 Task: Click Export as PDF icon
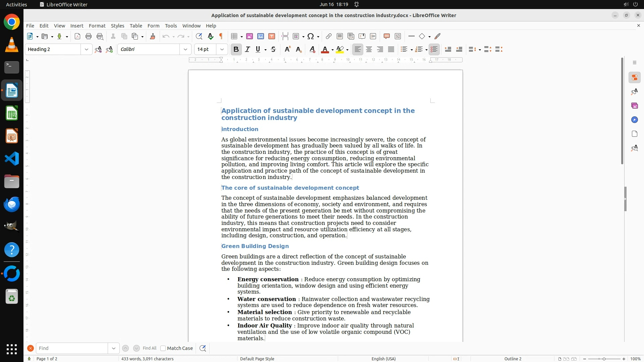(77, 37)
